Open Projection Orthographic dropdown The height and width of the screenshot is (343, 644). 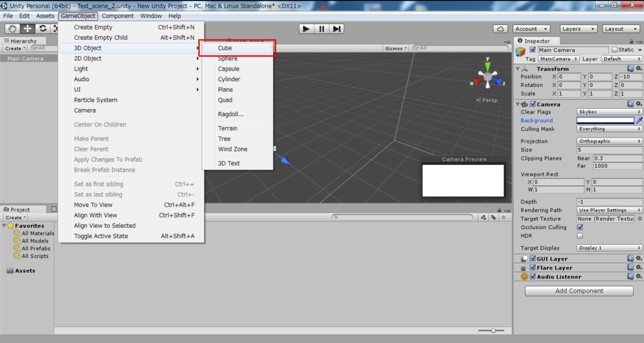tap(609, 141)
